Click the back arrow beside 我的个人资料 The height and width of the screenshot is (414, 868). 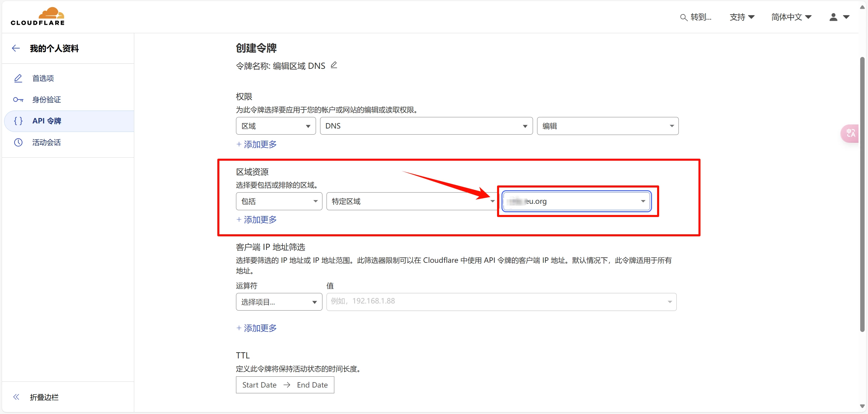(x=16, y=48)
